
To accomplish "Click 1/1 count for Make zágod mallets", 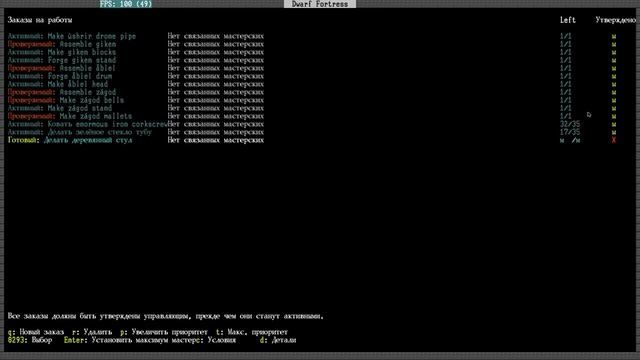I will (x=565, y=116).
